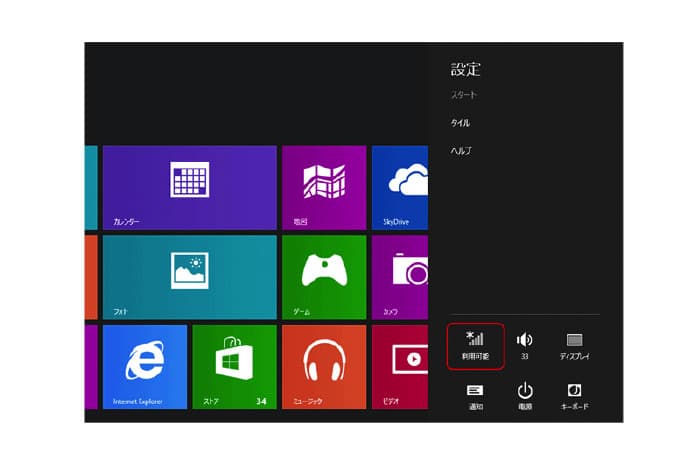This screenshot has width=700, height=467.
Task: Open the Photos tile (フォト)
Action: pos(190,277)
